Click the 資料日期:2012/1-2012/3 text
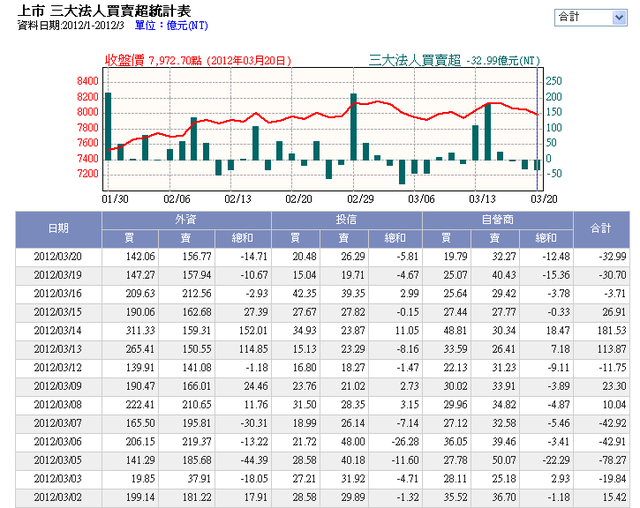The width and height of the screenshot is (640, 508). click(71, 26)
